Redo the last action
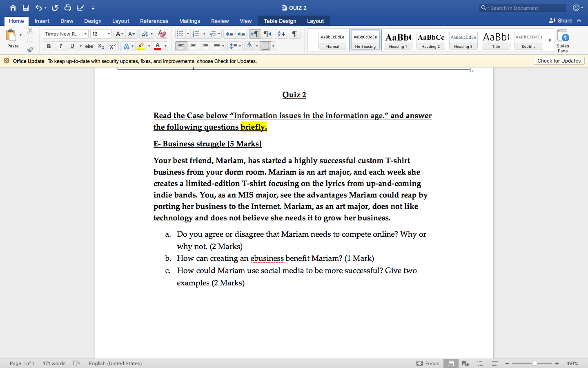This screenshot has height=368, width=588. [x=55, y=8]
